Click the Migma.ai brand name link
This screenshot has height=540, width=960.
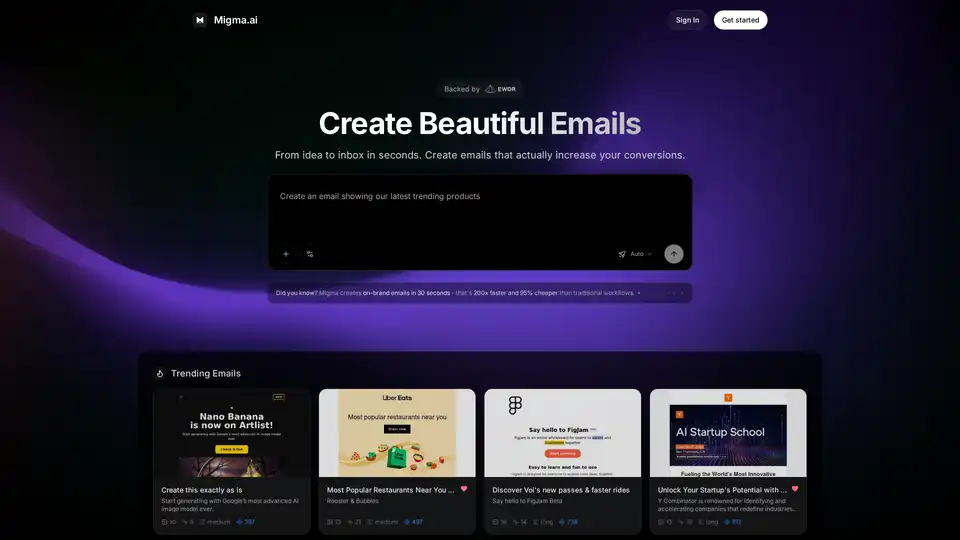tap(235, 20)
